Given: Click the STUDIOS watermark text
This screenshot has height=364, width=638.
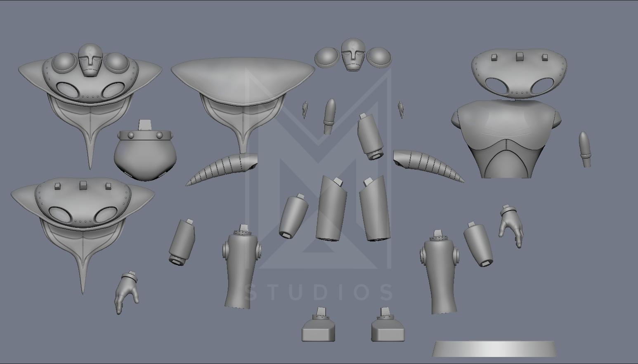Looking at the screenshot, I should tap(319, 292).
